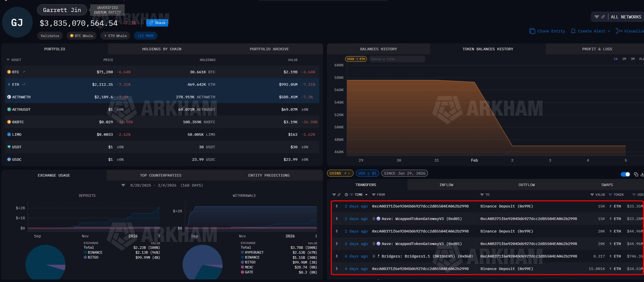This screenshot has width=644, height=282.
Task: Toggle the blue switch above transfers table
Action: point(625,174)
